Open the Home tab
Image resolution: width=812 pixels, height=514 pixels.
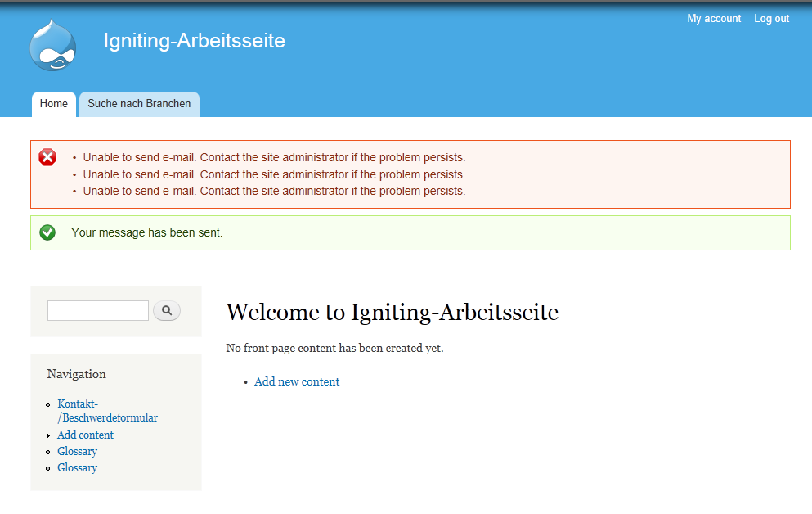coord(54,104)
